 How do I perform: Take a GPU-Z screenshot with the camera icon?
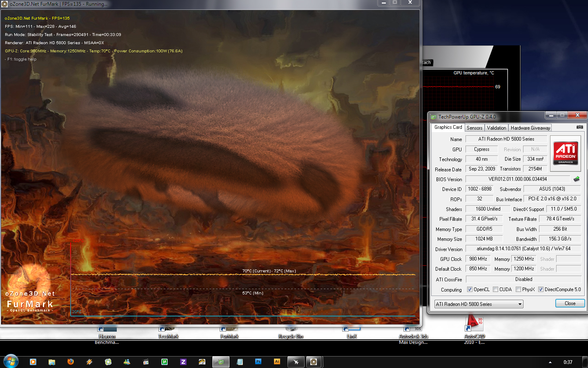[x=579, y=127]
